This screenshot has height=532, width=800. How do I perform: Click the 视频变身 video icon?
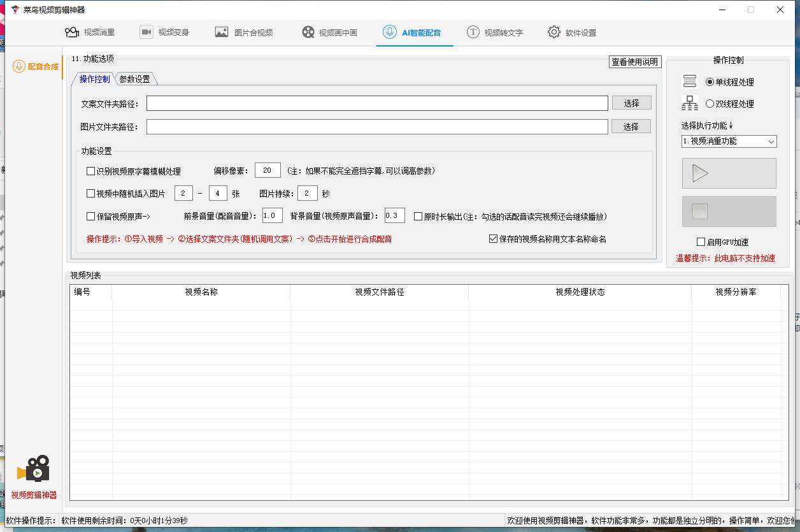pos(146,32)
